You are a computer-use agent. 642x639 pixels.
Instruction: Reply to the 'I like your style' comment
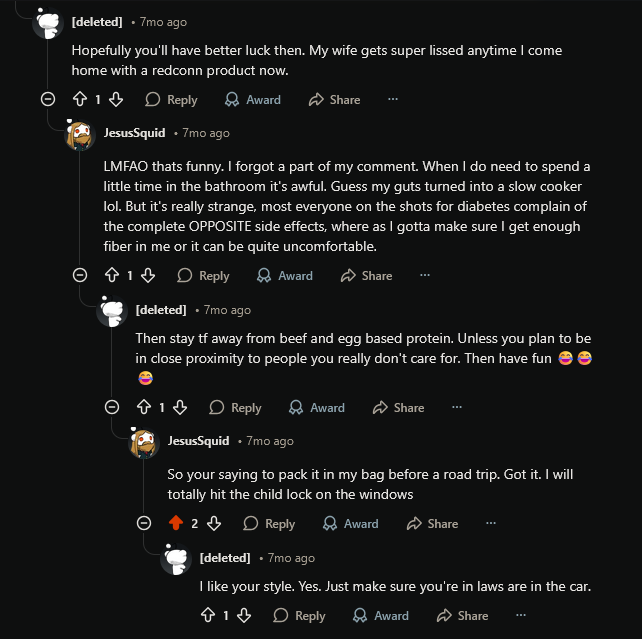tap(299, 615)
